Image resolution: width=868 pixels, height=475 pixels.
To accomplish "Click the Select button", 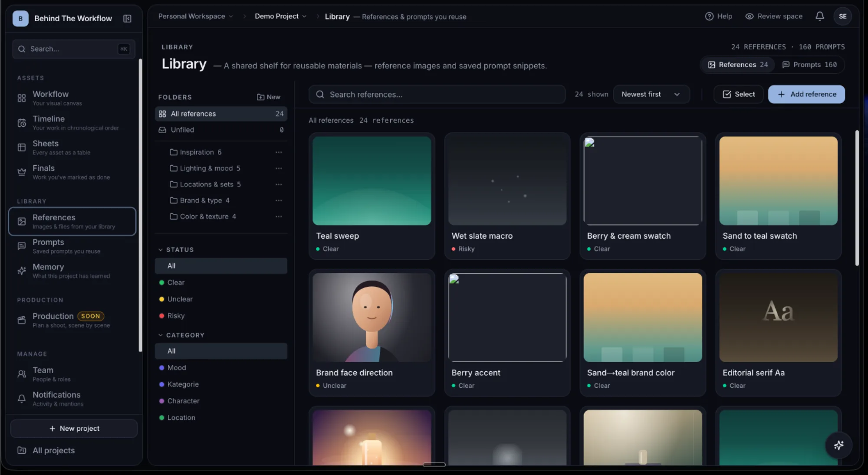I will pyautogui.click(x=738, y=94).
